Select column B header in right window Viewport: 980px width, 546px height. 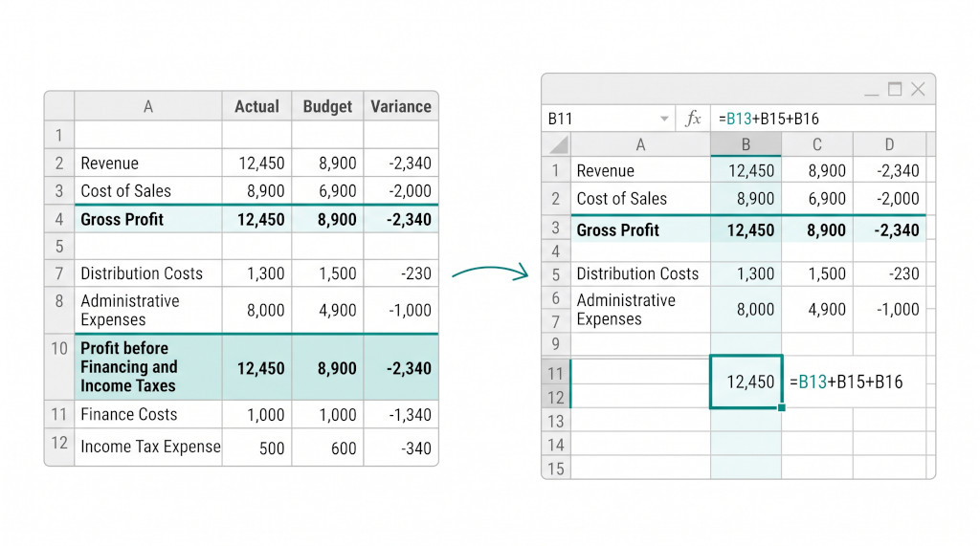(x=746, y=145)
